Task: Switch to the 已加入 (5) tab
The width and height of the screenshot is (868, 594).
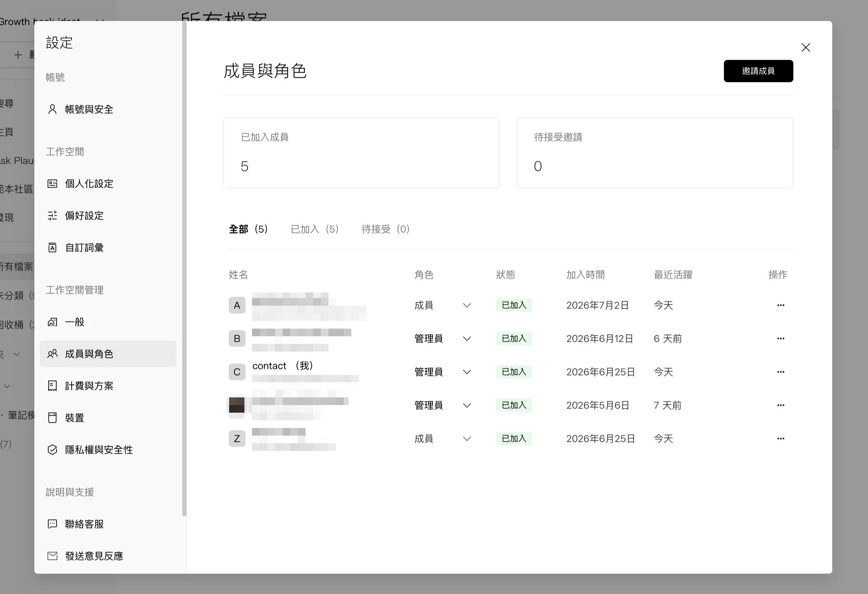Action: click(315, 229)
